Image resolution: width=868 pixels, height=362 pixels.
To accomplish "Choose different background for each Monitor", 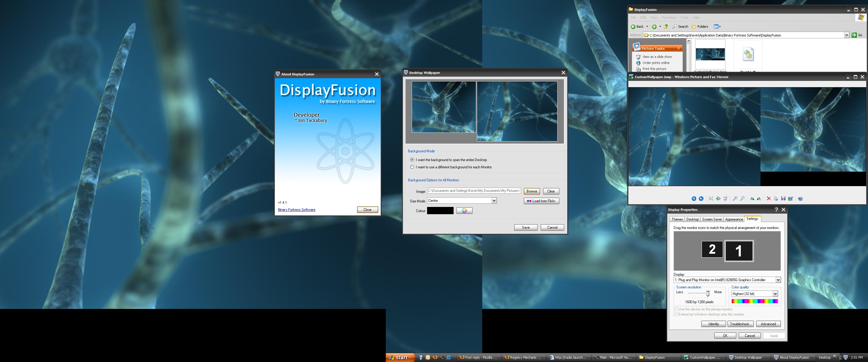I will point(412,167).
